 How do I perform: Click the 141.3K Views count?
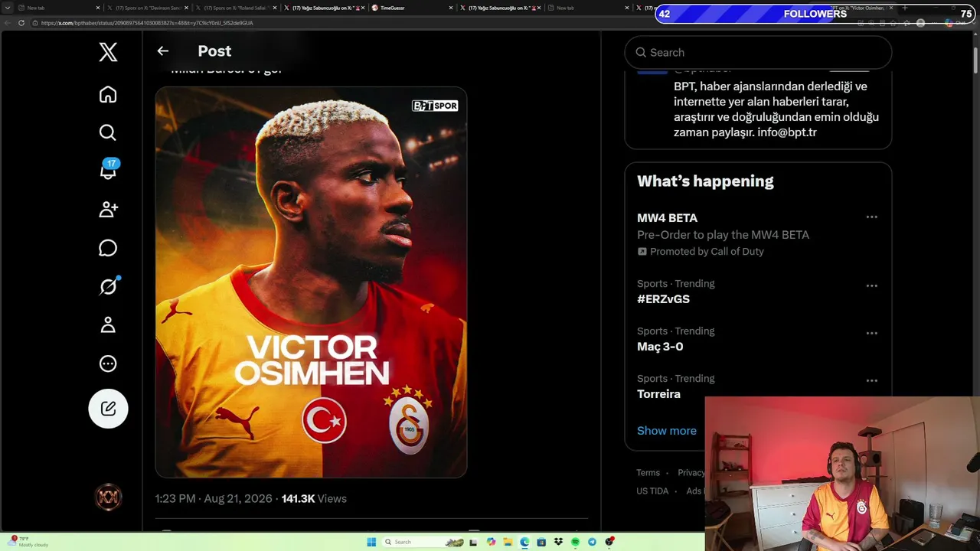pyautogui.click(x=314, y=499)
